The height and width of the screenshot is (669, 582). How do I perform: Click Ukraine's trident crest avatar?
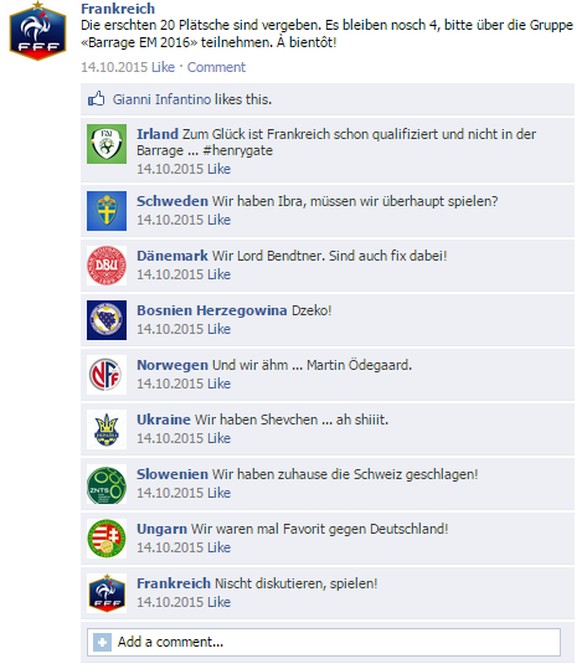click(x=107, y=429)
